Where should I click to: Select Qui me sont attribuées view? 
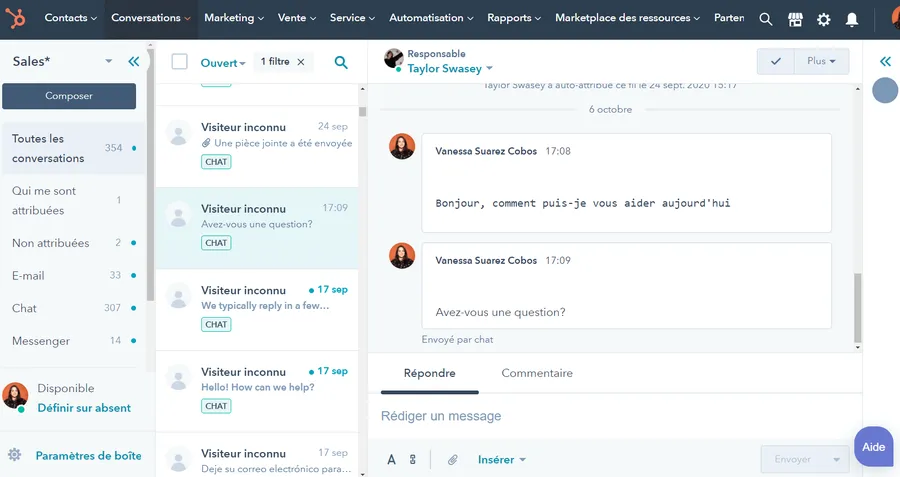73,200
